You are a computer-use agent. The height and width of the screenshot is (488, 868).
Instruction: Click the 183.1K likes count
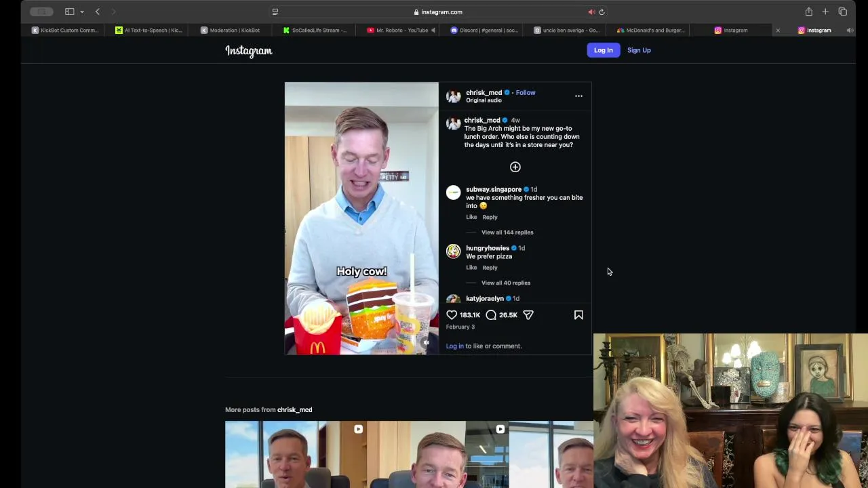(x=469, y=315)
